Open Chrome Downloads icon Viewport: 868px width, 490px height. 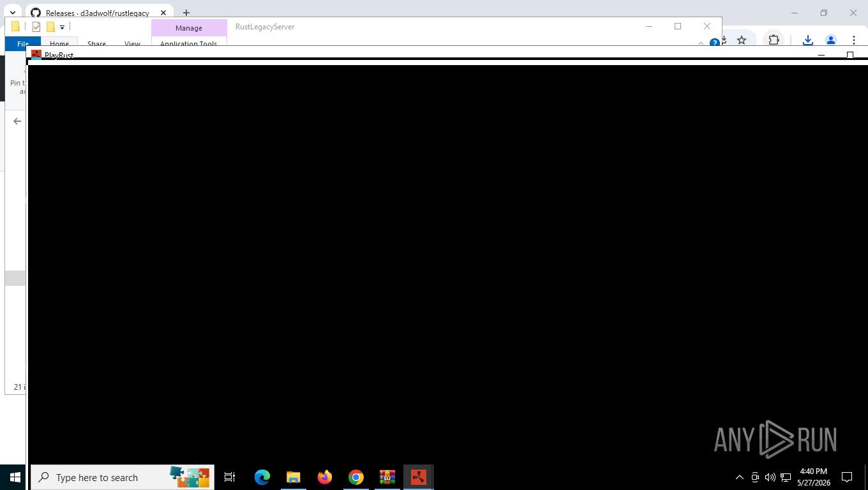pyautogui.click(x=807, y=40)
